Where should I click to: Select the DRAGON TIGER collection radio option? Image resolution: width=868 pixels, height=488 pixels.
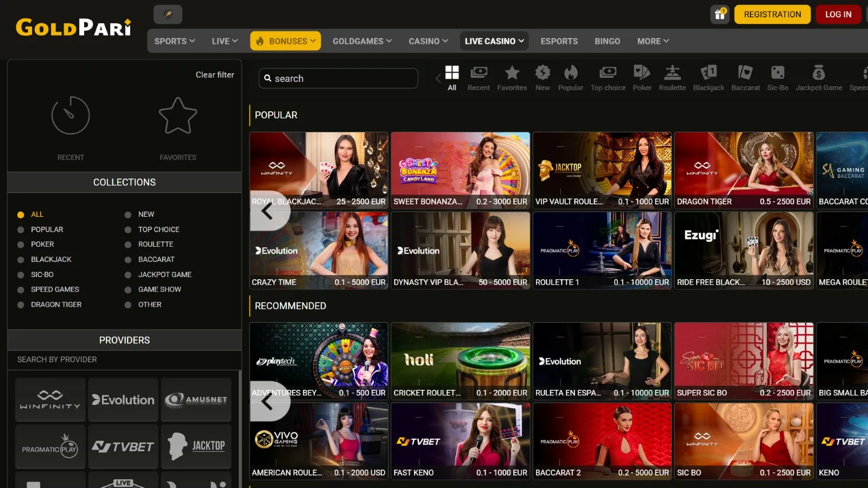click(21, 305)
